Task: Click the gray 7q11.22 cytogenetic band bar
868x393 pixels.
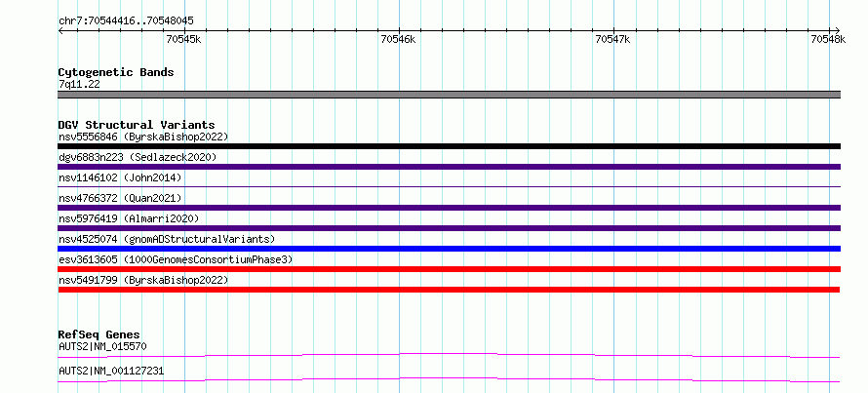Action: point(449,95)
